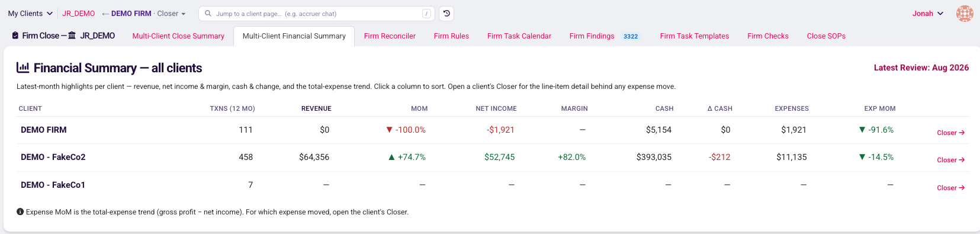
Task: Click the slash shortcut badge in search
Action: coord(426,14)
